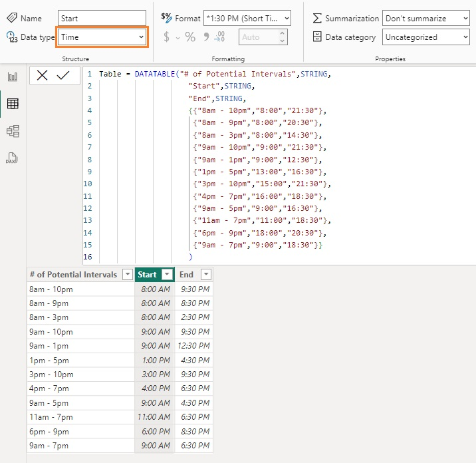This screenshot has height=463, width=476.
Task: Click closing parenthesis on line 16
Action: click(x=190, y=257)
